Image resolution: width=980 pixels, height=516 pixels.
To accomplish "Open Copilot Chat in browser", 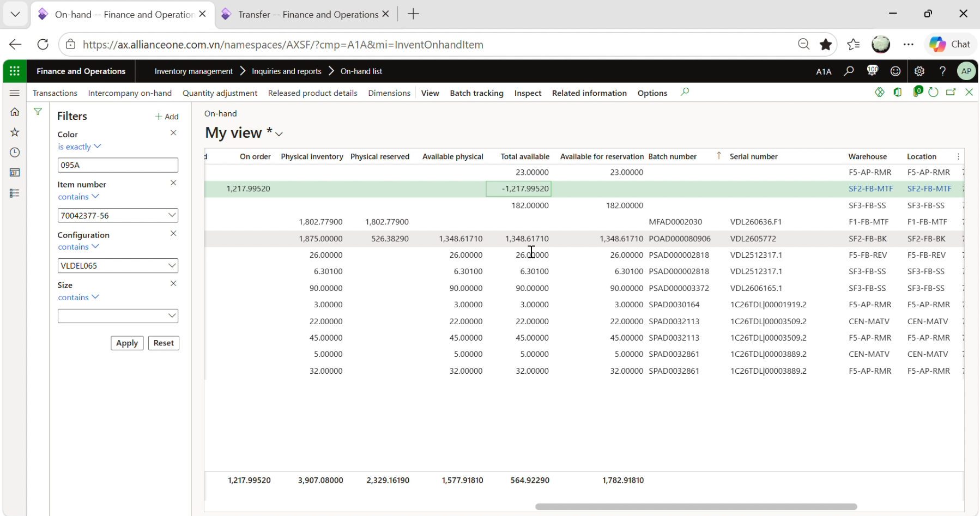I will click(x=950, y=44).
